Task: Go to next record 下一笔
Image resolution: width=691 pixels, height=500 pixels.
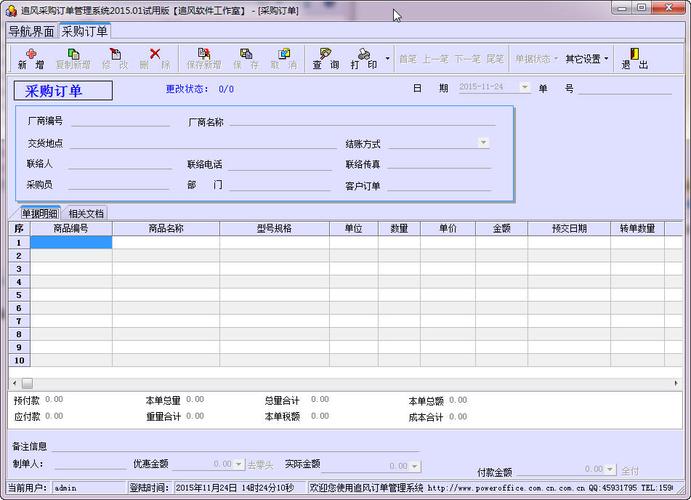Action: click(x=467, y=59)
